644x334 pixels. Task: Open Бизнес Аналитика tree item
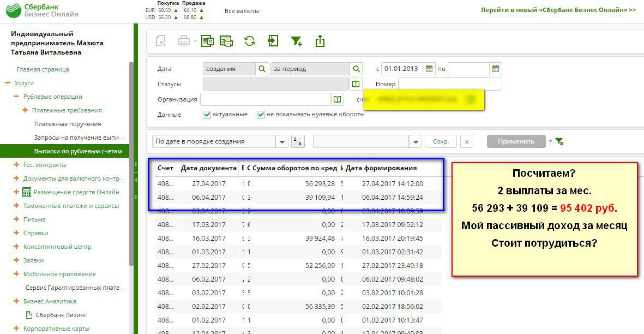(50, 301)
